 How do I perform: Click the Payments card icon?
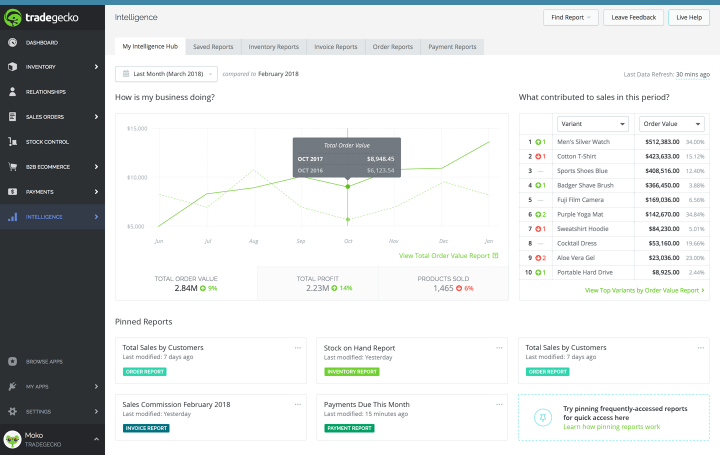pyautogui.click(x=12, y=192)
